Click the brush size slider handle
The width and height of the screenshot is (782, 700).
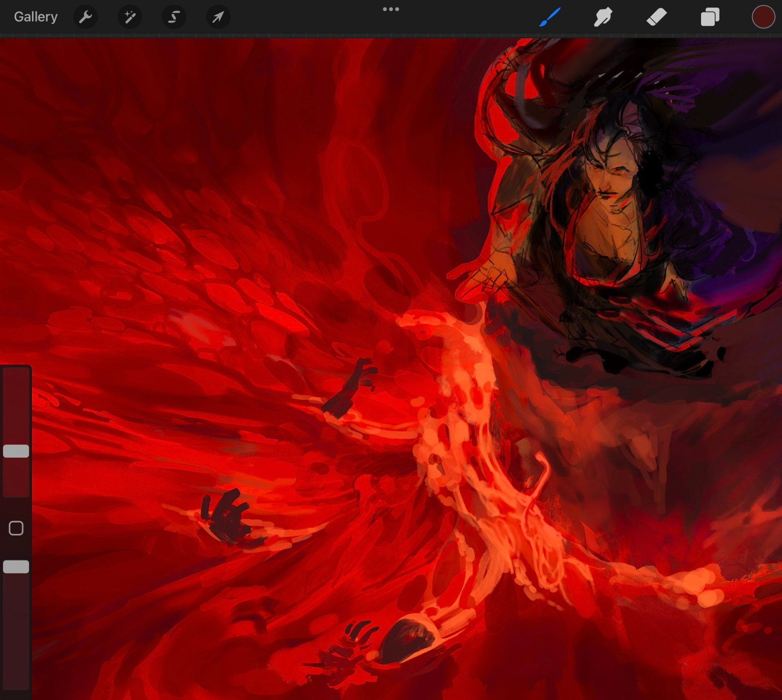coord(16,451)
